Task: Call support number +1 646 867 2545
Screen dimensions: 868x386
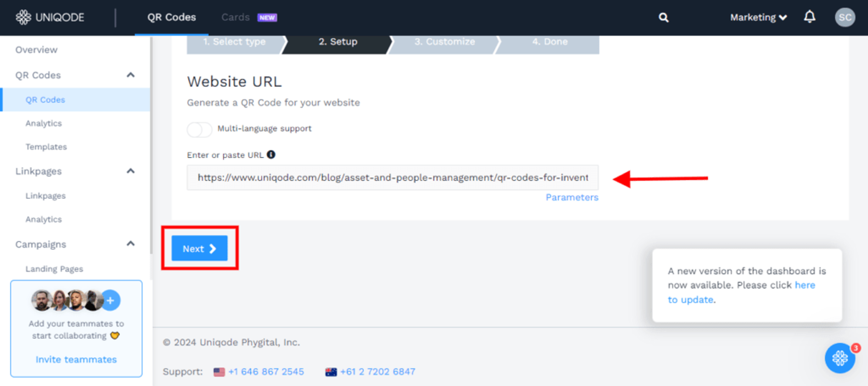Action: [x=266, y=372]
